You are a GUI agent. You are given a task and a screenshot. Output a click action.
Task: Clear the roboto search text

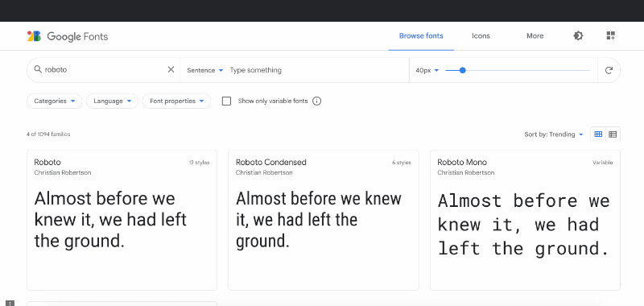click(171, 69)
